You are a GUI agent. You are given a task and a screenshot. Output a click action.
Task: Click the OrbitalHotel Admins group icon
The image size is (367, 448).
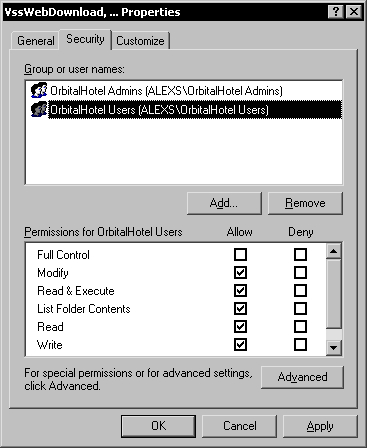39,90
